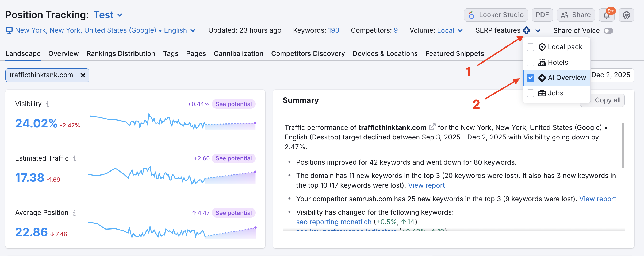Click the View report link about top 10 keywords
Image resolution: width=644 pixels, height=256 pixels.
(x=426, y=185)
